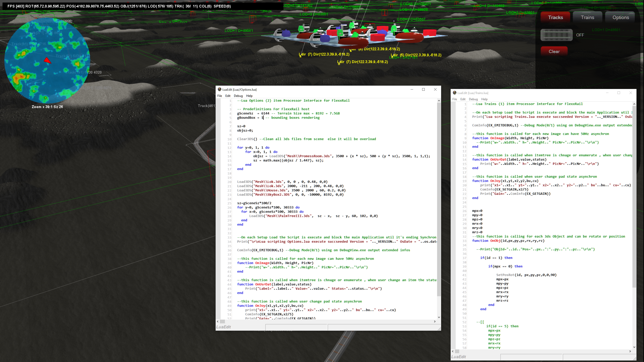644x362 pixels.
Task: Click the Clear3DS() line in Options.lua
Action: pyautogui.click(x=306, y=139)
